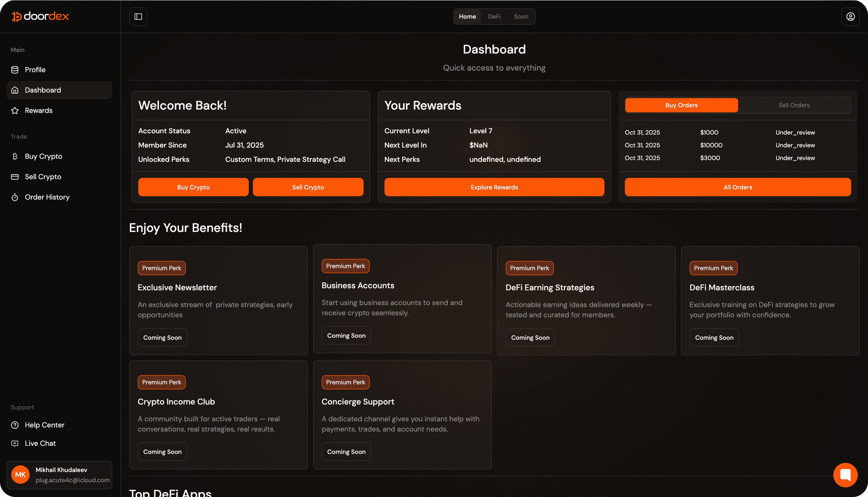Switch to the DeFi tab
Screen dimensions: 868x497
(x=494, y=16)
